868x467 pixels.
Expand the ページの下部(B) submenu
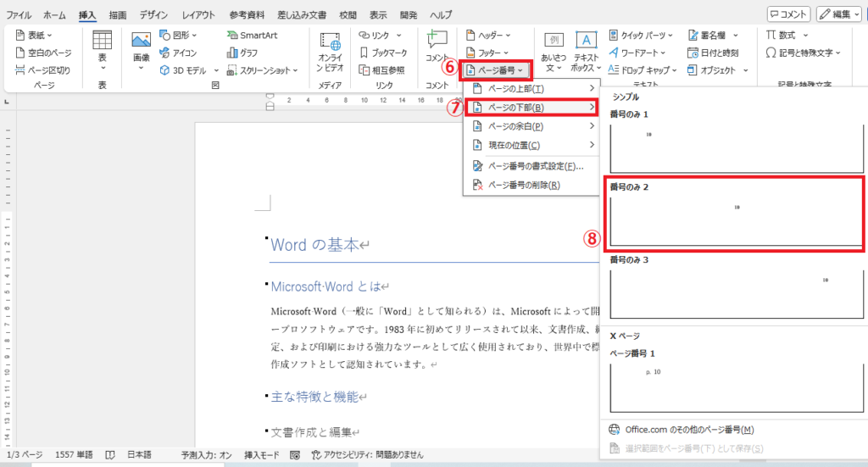(531, 108)
